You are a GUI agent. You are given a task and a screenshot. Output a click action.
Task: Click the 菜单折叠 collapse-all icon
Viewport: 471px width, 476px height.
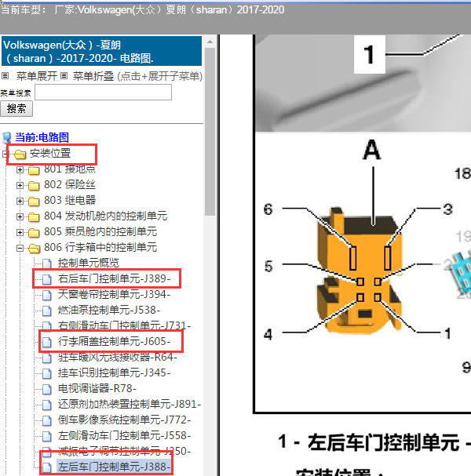[64, 76]
